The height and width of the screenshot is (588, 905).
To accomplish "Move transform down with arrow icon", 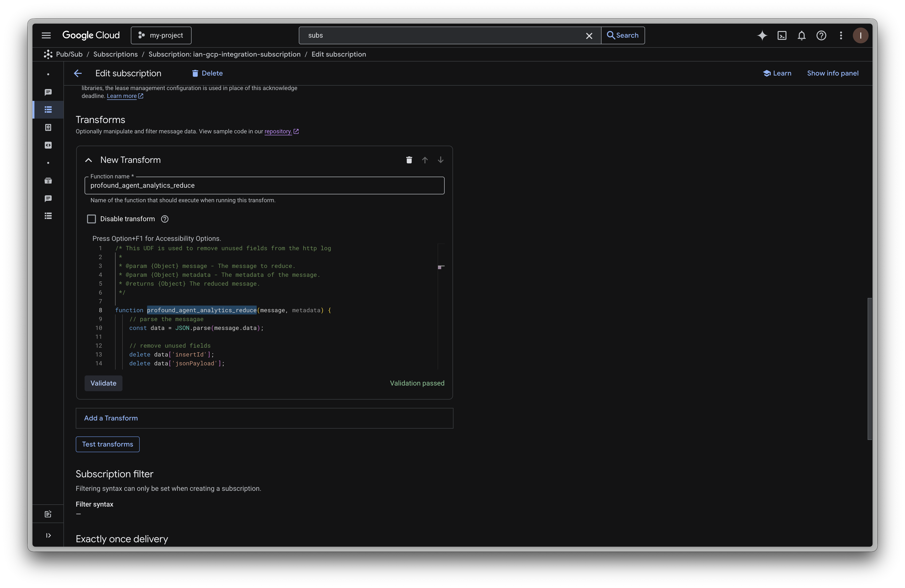I will tap(440, 160).
